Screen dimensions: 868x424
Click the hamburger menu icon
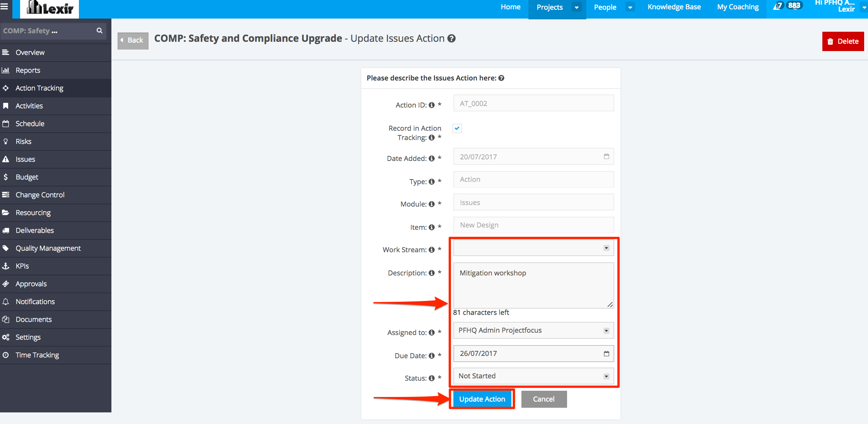click(x=4, y=7)
